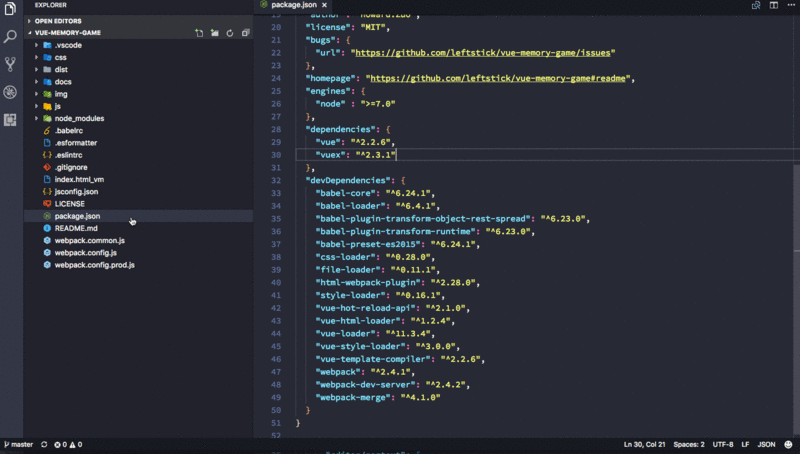Image resolution: width=800 pixels, height=454 pixels.
Task: Close the package.json editor tab
Action: coord(324,5)
